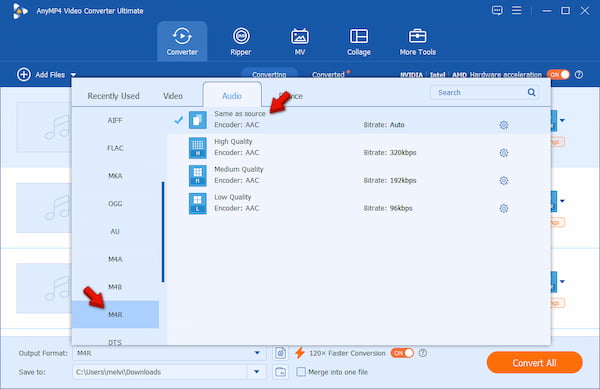Viewport: 600px width, 389px height.
Task: Choose the Same as source preset
Action: pos(359,120)
